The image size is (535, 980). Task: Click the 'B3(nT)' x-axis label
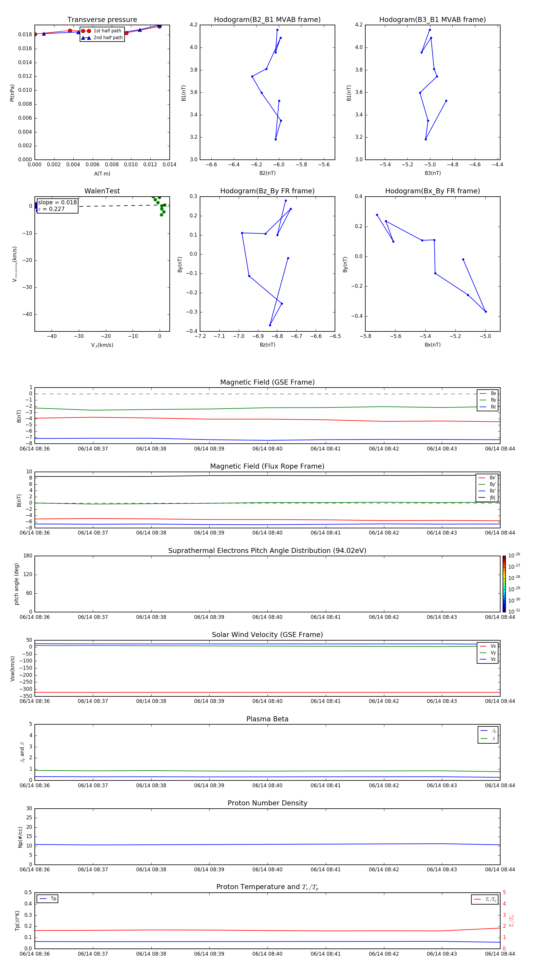(432, 173)
